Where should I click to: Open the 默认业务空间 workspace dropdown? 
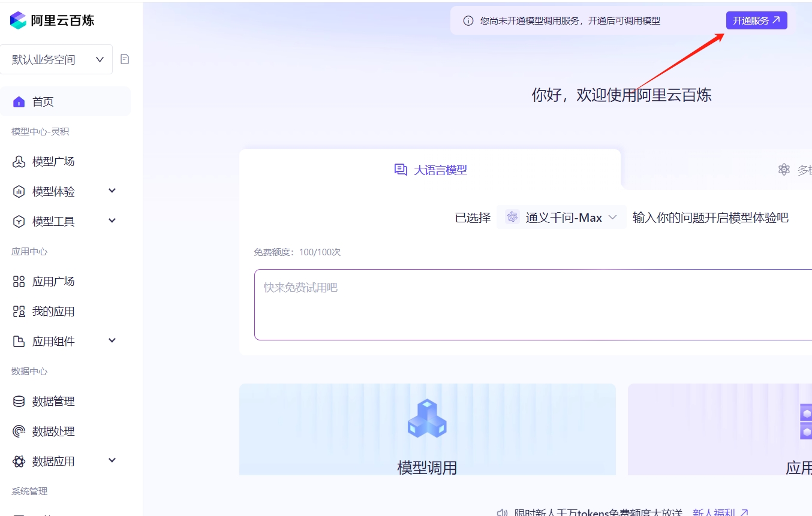(x=56, y=59)
